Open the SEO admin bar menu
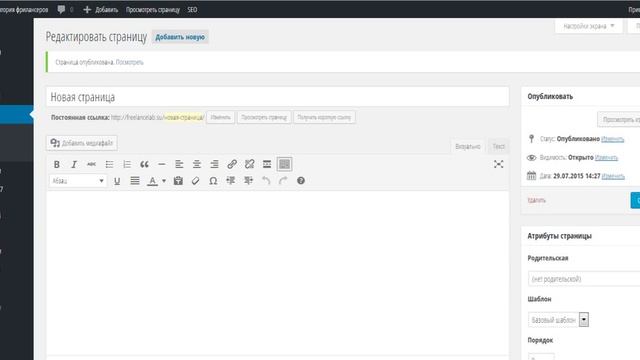The width and height of the screenshot is (640, 360). coord(192,9)
